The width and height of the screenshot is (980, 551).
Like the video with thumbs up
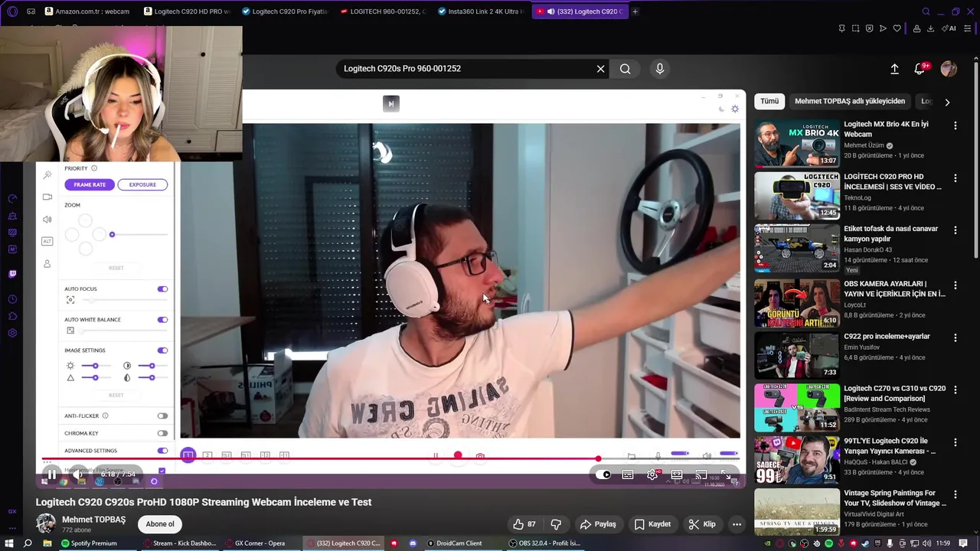pos(524,524)
